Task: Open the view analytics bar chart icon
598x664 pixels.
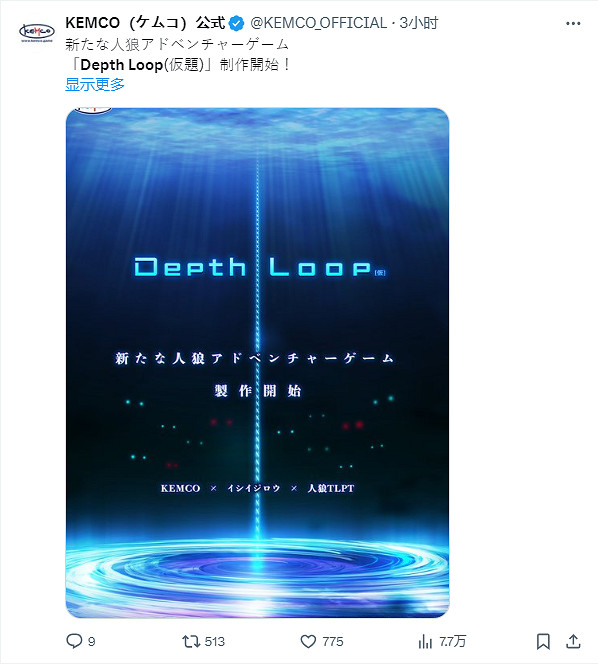Action: coord(425,642)
